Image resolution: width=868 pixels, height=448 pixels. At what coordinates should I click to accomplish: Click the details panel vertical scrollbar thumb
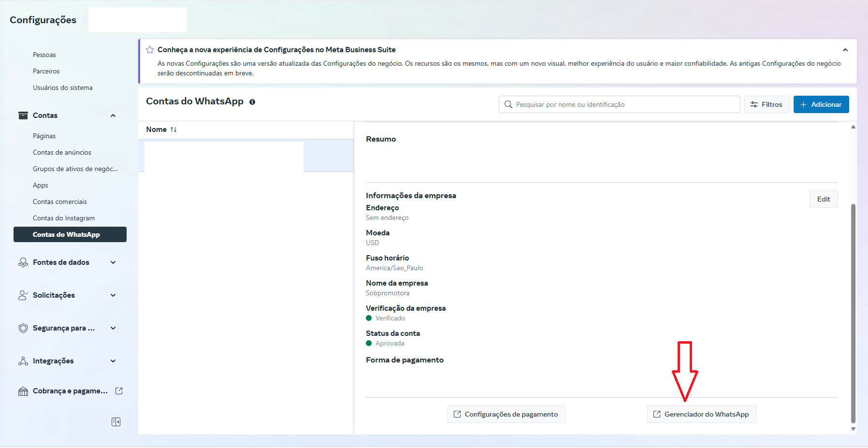853,313
